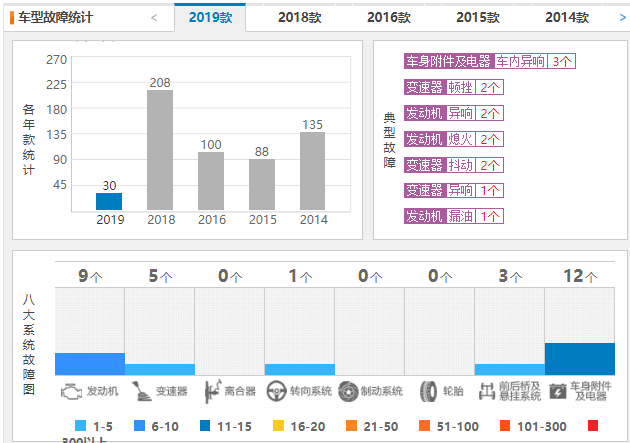Click the red 300以上 legend swatch
This screenshot has width=630, height=443.
593,425
